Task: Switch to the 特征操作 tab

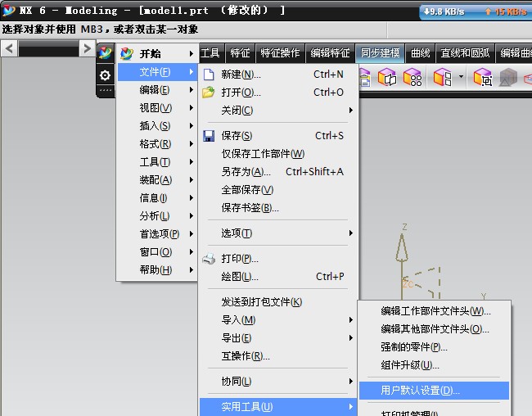Action: pyautogui.click(x=280, y=53)
